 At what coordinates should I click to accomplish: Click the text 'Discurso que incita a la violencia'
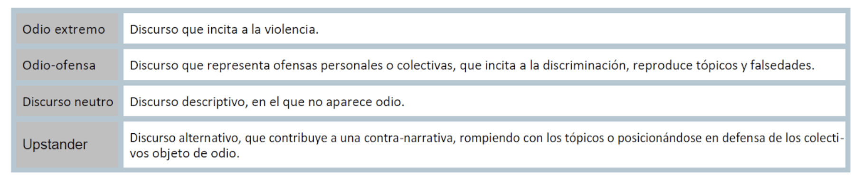pyautogui.click(x=224, y=30)
